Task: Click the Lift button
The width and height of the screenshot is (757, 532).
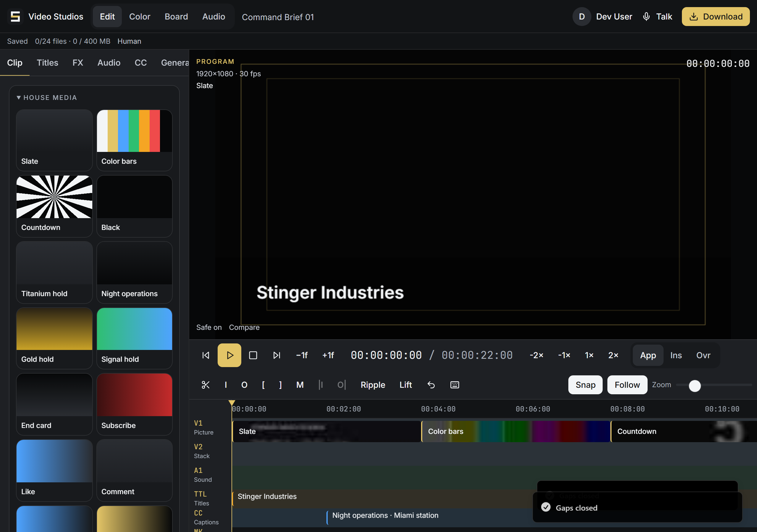Action: 405,385
